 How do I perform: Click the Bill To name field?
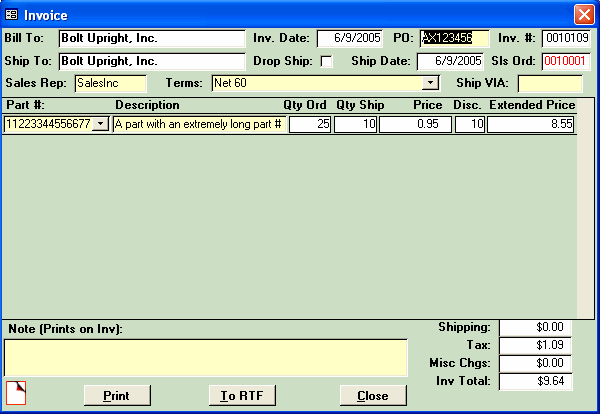click(x=151, y=39)
